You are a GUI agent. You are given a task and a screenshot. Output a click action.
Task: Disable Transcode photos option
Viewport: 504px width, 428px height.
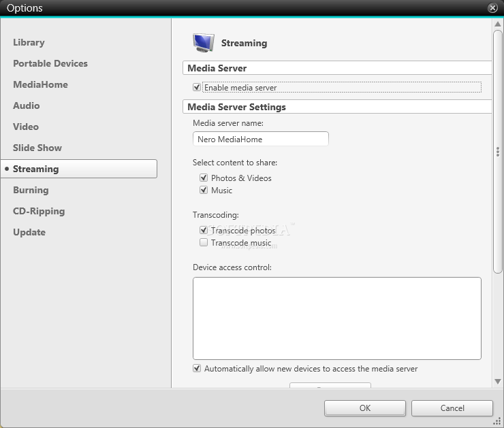204,230
